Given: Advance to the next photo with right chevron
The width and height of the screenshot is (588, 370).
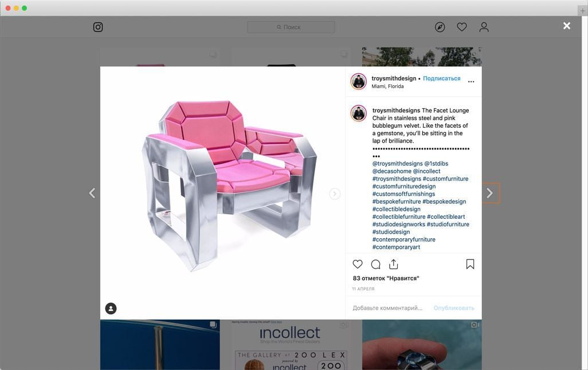Looking at the screenshot, I should (335, 194).
